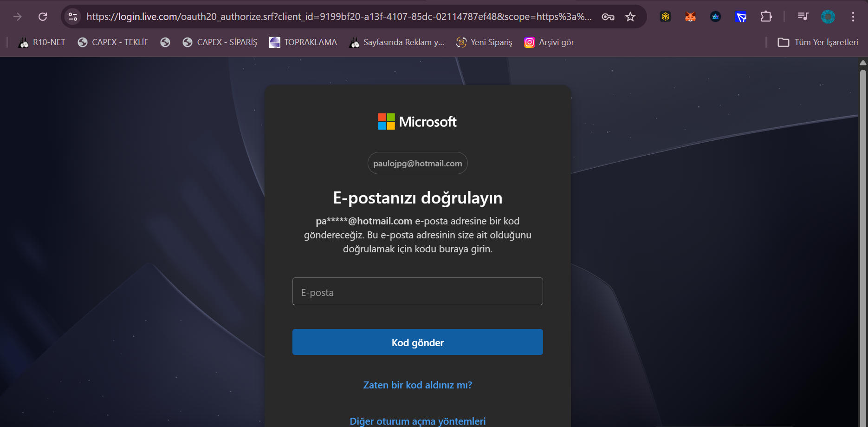Open the yellow cube wallet extension

point(666,17)
